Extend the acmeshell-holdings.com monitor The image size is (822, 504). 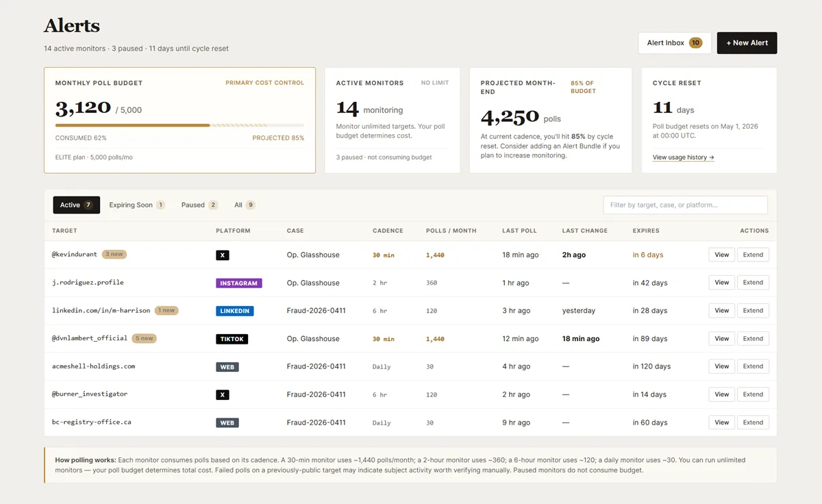pyautogui.click(x=753, y=366)
